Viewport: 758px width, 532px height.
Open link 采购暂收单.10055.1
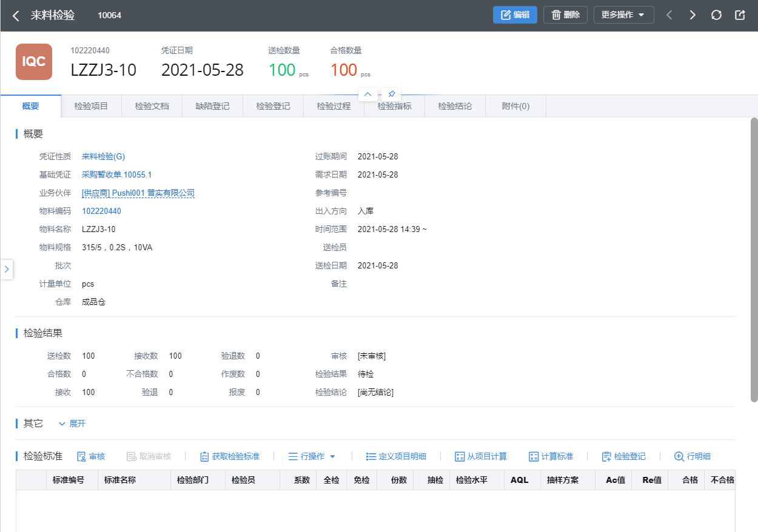pyautogui.click(x=116, y=175)
